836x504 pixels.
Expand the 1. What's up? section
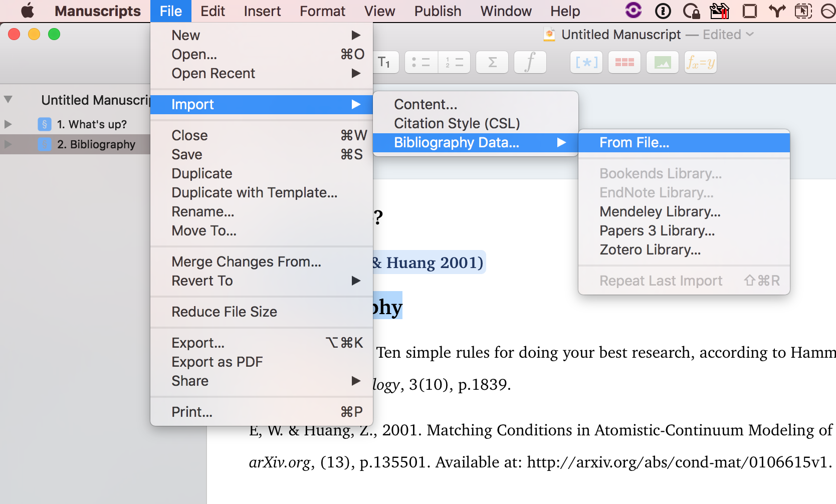(x=8, y=124)
